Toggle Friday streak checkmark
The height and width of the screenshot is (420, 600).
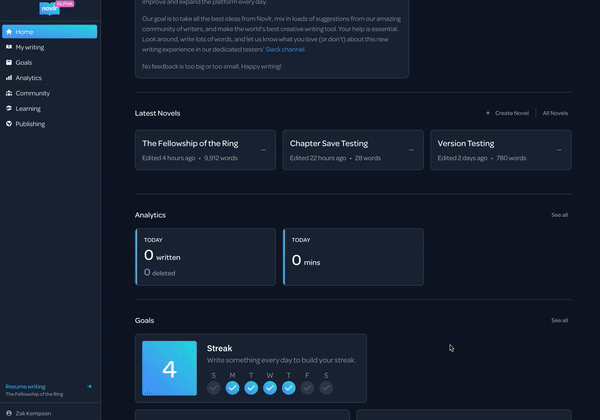pos(307,388)
